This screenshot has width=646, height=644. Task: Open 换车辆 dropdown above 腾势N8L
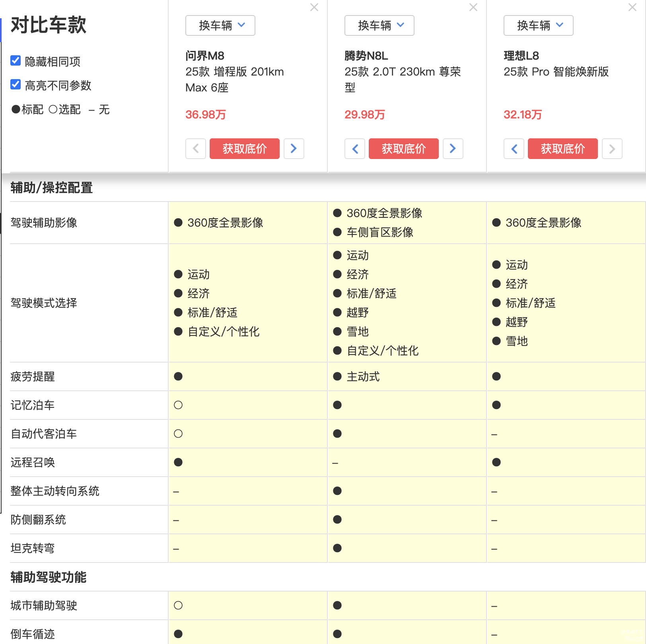pyautogui.click(x=379, y=25)
